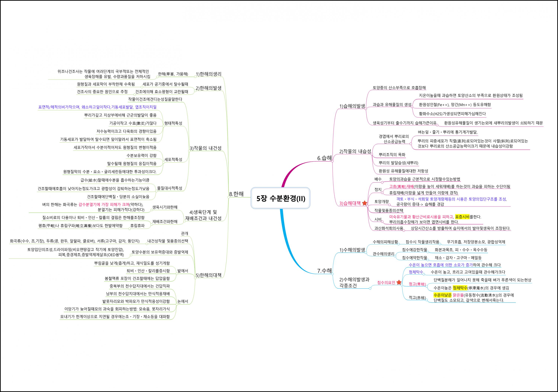The height and width of the screenshot is (392, 558).
Task: Select the red subtopic 3)습해대책
Action: click(x=350, y=203)
